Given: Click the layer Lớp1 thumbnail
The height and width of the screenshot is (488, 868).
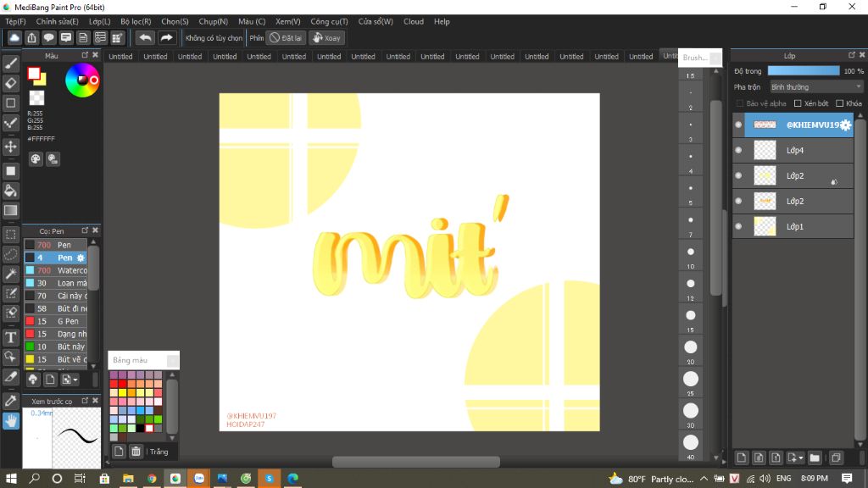Looking at the screenshot, I should 765,226.
